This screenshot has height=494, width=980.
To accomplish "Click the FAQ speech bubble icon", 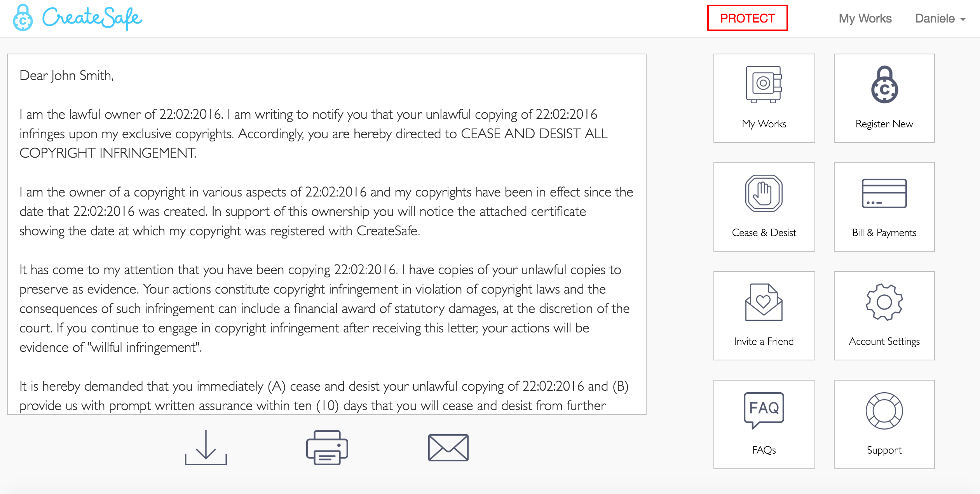I will pyautogui.click(x=764, y=411).
